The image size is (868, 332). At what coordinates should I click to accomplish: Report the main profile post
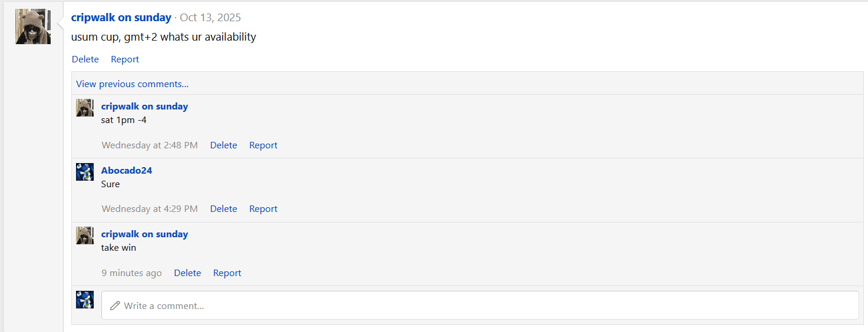click(x=125, y=59)
